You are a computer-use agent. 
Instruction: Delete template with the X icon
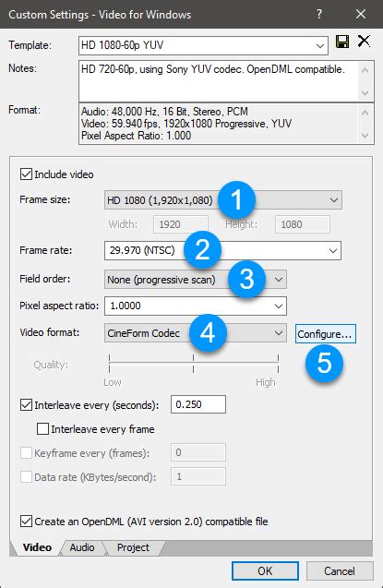coord(364,41)
